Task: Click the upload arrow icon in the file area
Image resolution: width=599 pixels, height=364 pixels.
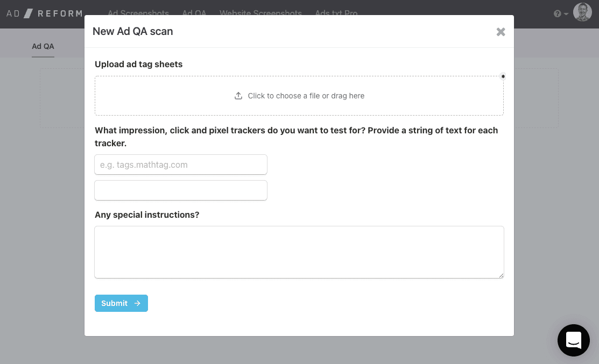Action: point(238,95)
